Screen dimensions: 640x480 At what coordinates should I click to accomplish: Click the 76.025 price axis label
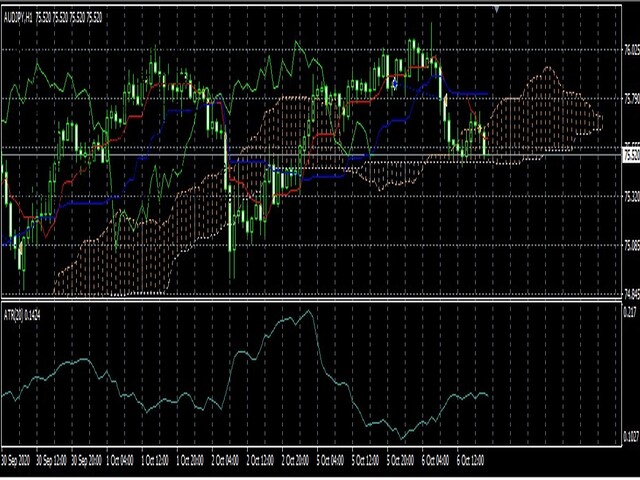coord(632,50)
